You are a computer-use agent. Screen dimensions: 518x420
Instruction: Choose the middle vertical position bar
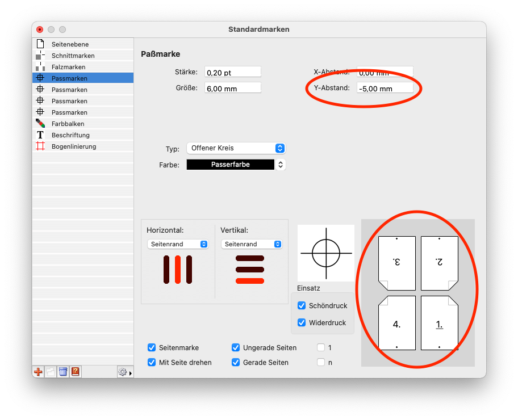click(x=250, y=270)
